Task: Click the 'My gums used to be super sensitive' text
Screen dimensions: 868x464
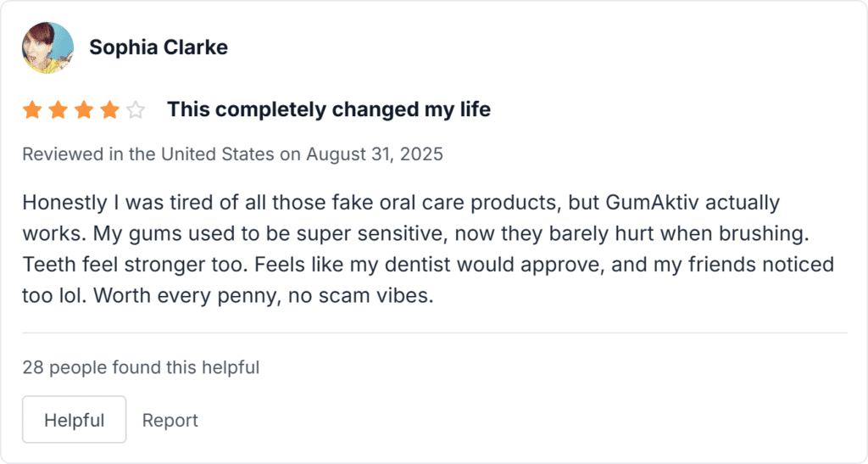Action: (x=270, y=233)
